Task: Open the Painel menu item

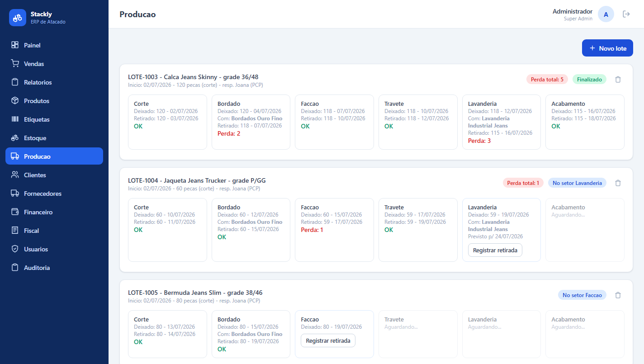Action: (54, 45)
